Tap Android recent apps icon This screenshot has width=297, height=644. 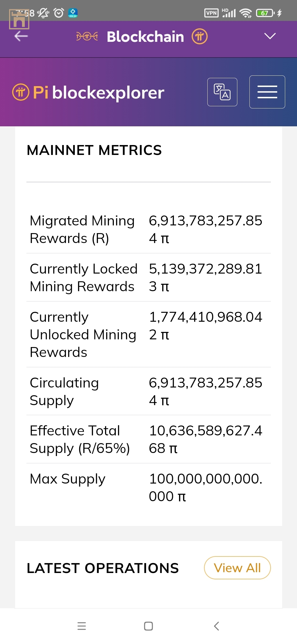(82, 626)
